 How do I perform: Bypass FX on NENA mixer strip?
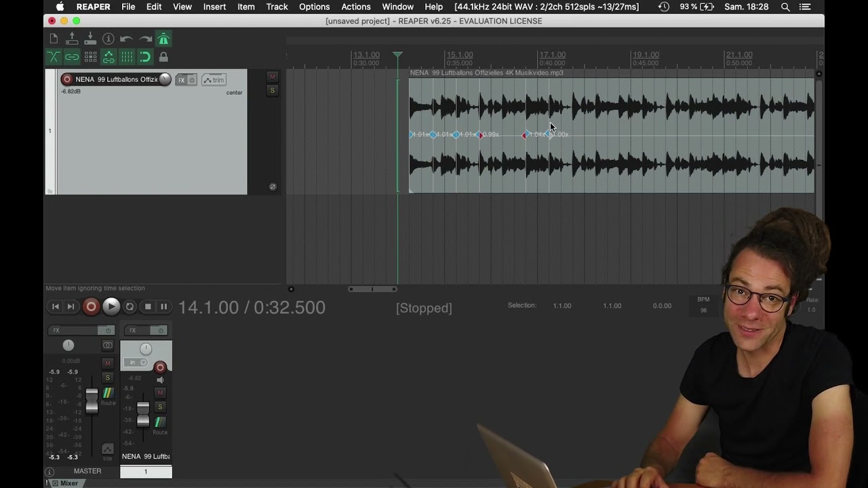pyautogui.click(x=160, y=330)
